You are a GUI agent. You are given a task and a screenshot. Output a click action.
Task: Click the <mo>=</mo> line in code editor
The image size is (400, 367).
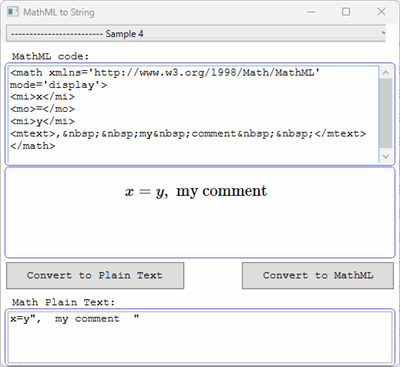coord(42,109)
